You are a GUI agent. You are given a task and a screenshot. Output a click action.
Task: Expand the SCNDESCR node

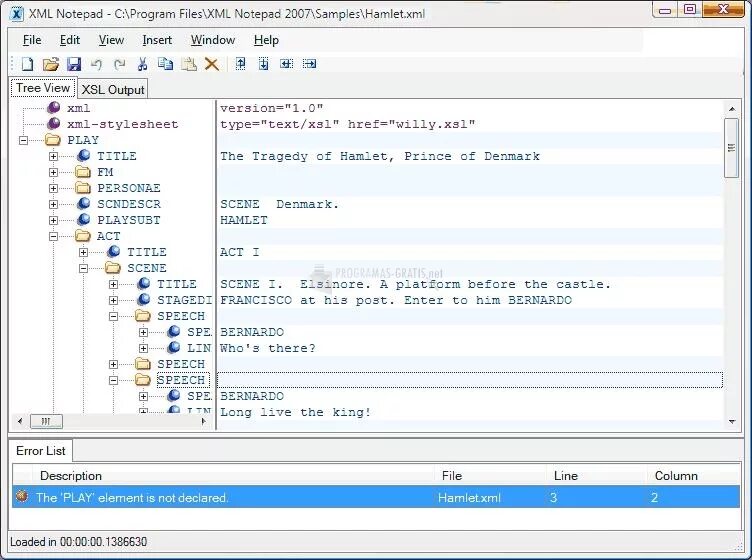tap(53, 204)
